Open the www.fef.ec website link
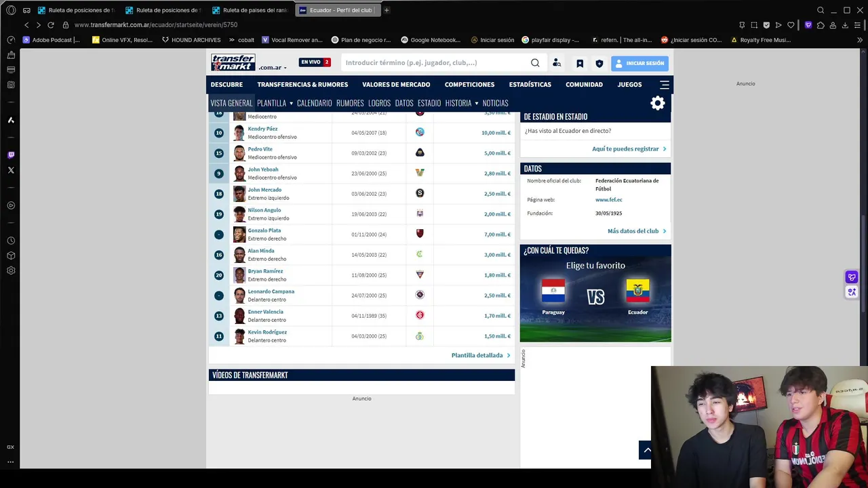 point(609,200)
